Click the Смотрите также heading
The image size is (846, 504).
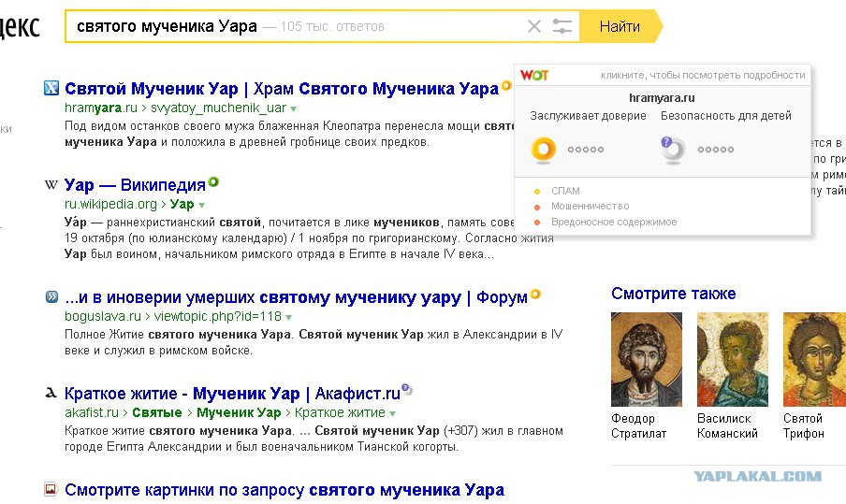point(674,294)
